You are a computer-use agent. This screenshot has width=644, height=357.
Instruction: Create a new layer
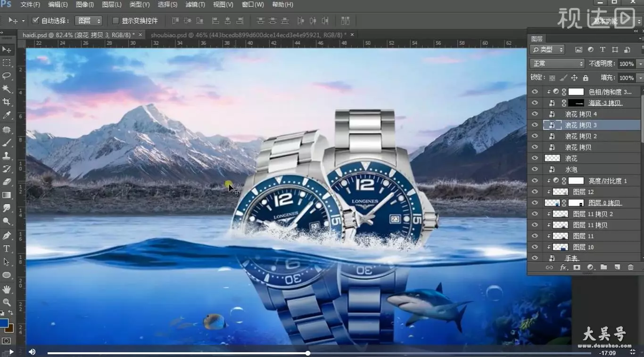point(617,268)
